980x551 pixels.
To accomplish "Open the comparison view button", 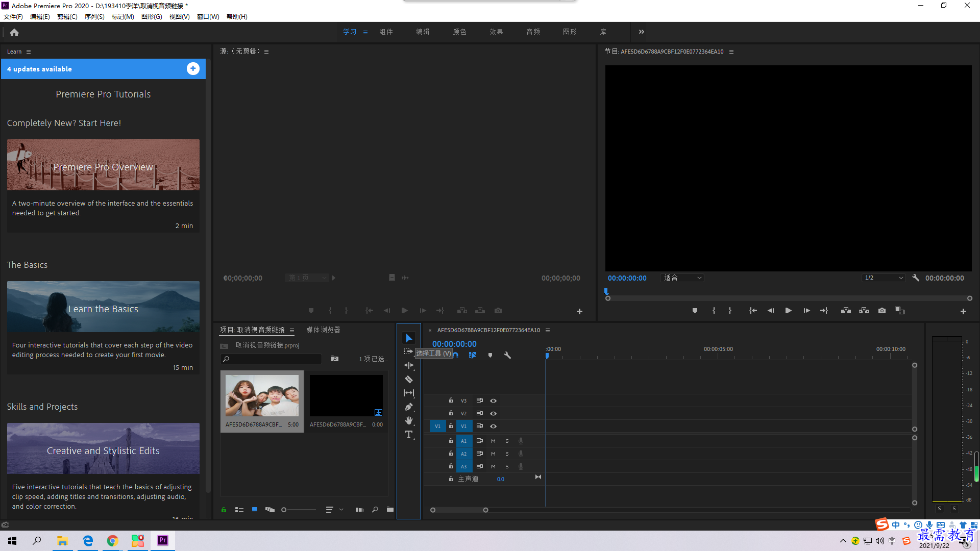I will click(x=899, y=311).
